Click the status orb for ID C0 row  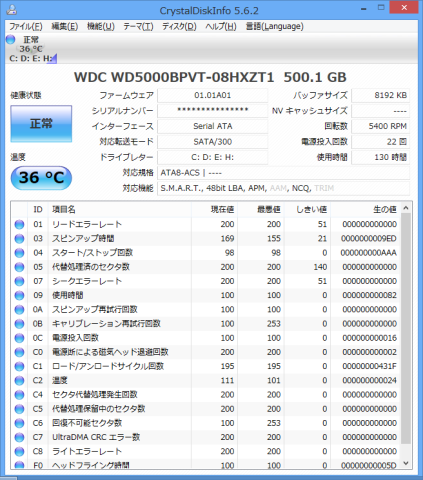(19, 352)
